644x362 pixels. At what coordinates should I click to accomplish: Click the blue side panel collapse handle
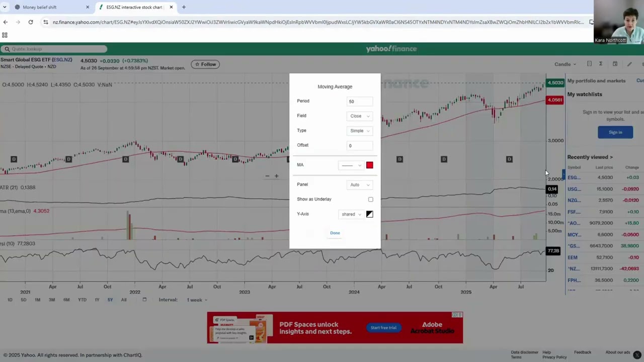click(x=564, y=175)
